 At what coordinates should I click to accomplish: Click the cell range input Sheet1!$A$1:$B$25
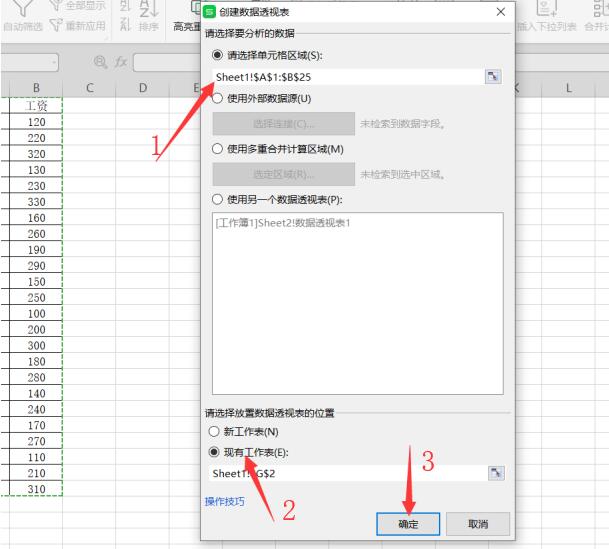coord(345,77)
